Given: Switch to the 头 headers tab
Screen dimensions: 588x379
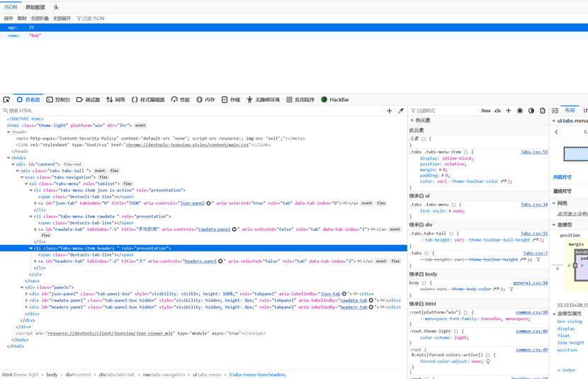Looking at the screenshot, I should pyautogui.click(x=56, y=7).
